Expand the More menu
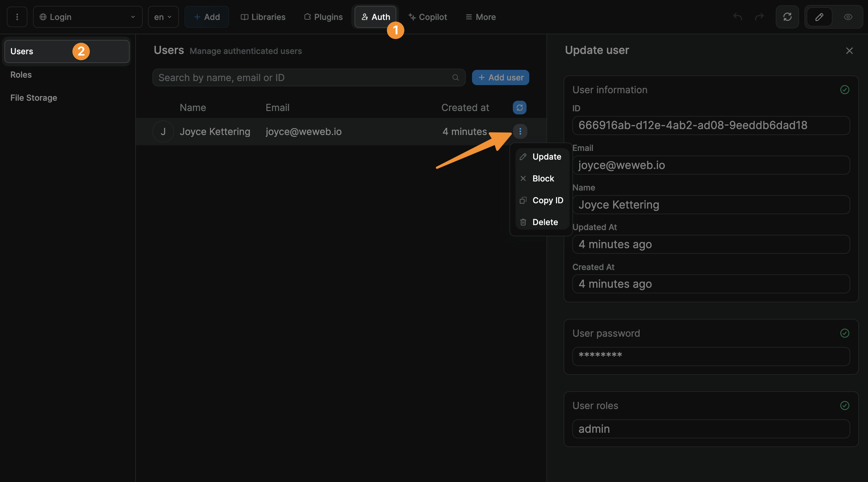This screenshot has width=868, height=482. point(480,17)
